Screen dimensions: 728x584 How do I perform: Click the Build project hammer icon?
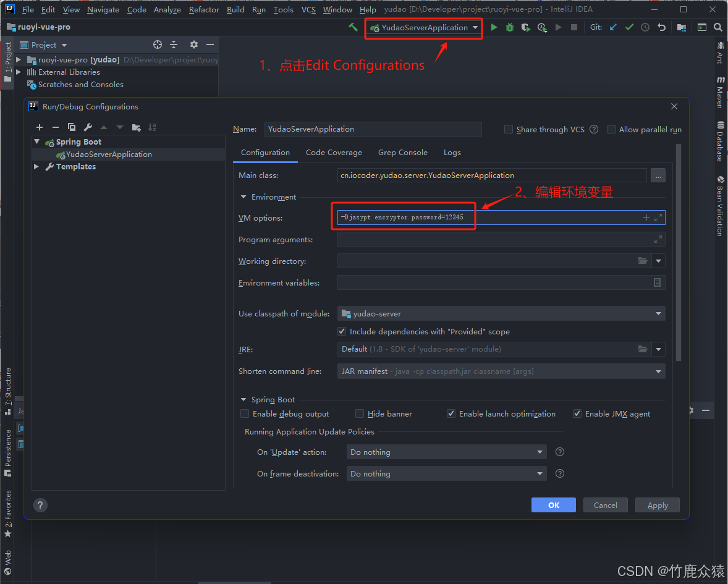pos(353,27)
